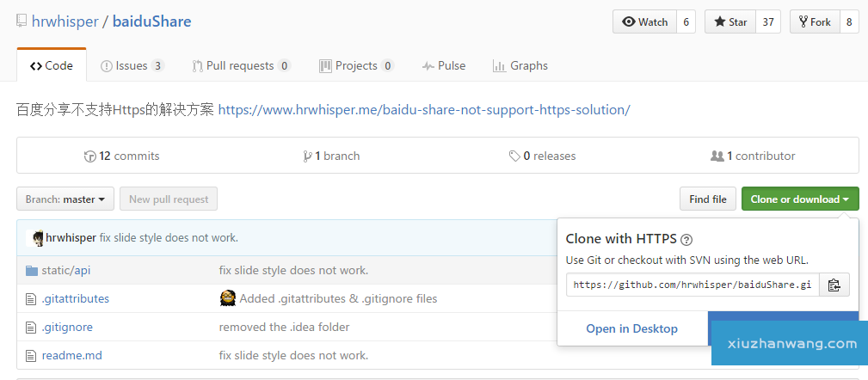Click hrwhisper avatar in latest commit row
Image resolution: width=868 pixels, height=380 pixels.
(37, 238)
